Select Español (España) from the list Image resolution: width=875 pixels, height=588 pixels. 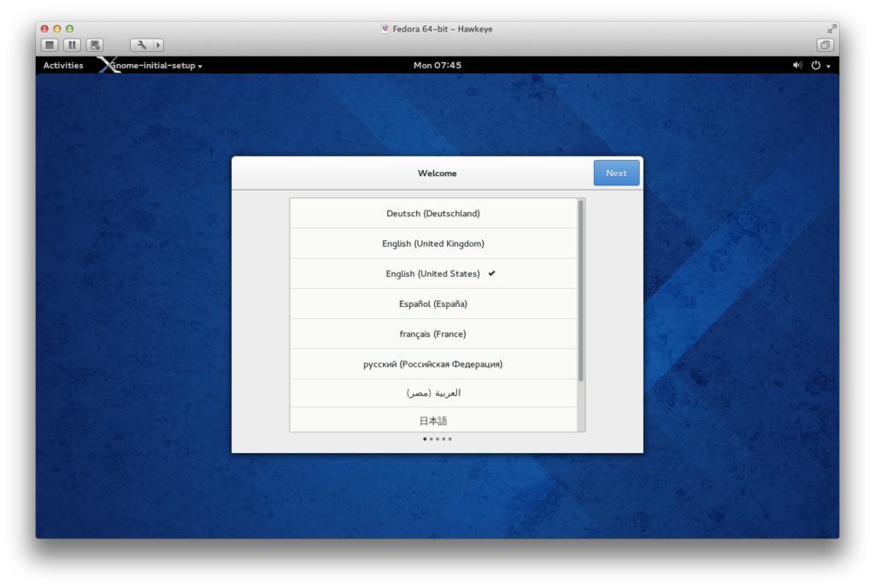(433, 303)
